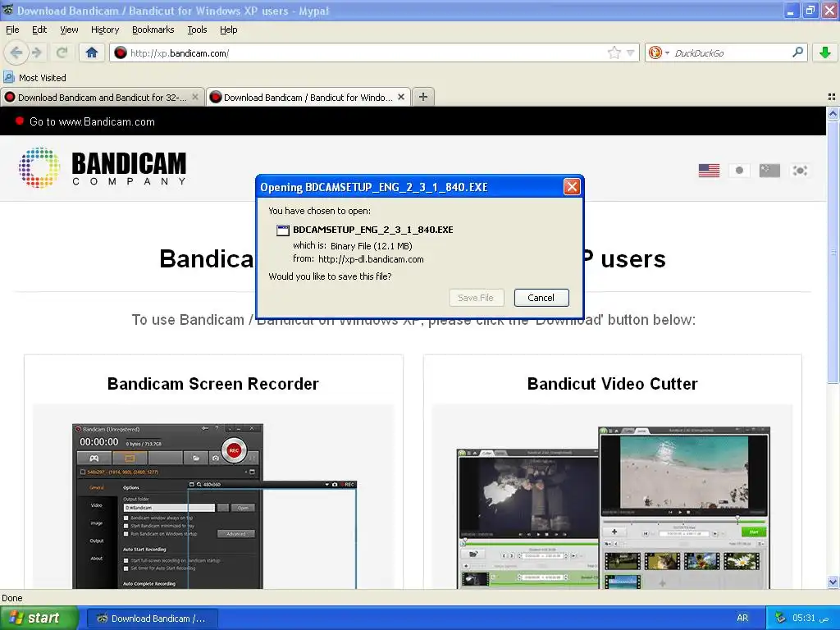Open the home page via house icon
The width and height of the screenshot is (840, 630).
92,52
